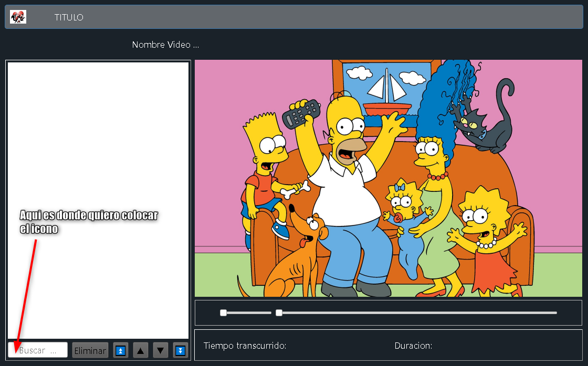588x366 pixels.
Task: Move selected item to top of playlist
Action: pos(121,350)
